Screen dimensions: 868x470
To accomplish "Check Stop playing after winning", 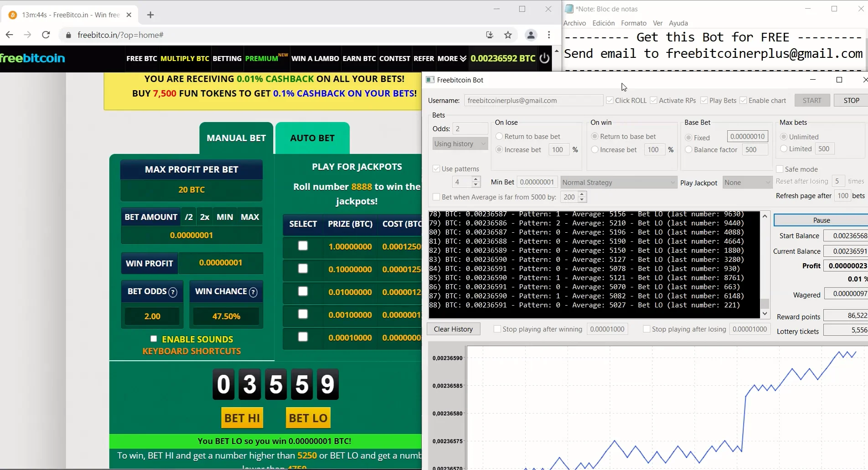I will coord(497,329).
